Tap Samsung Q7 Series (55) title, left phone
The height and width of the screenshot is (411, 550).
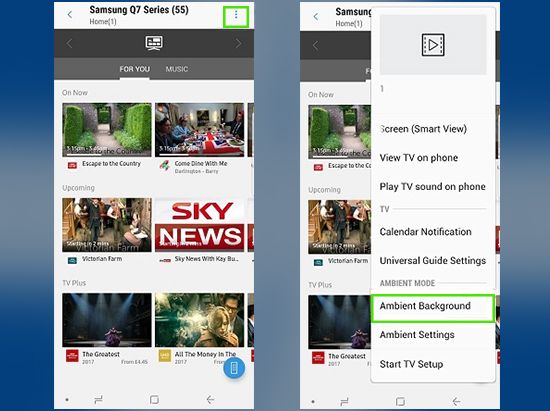click(139, 10)
